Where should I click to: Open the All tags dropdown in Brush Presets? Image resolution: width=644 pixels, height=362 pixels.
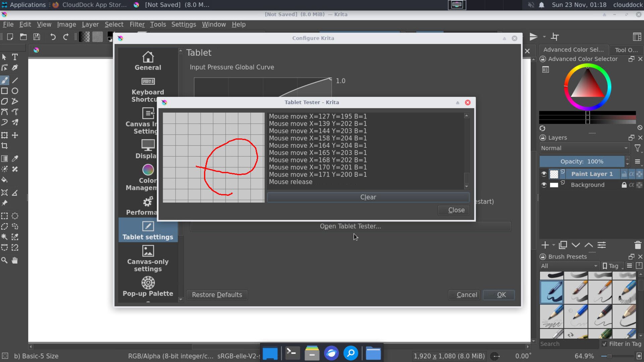569,266
